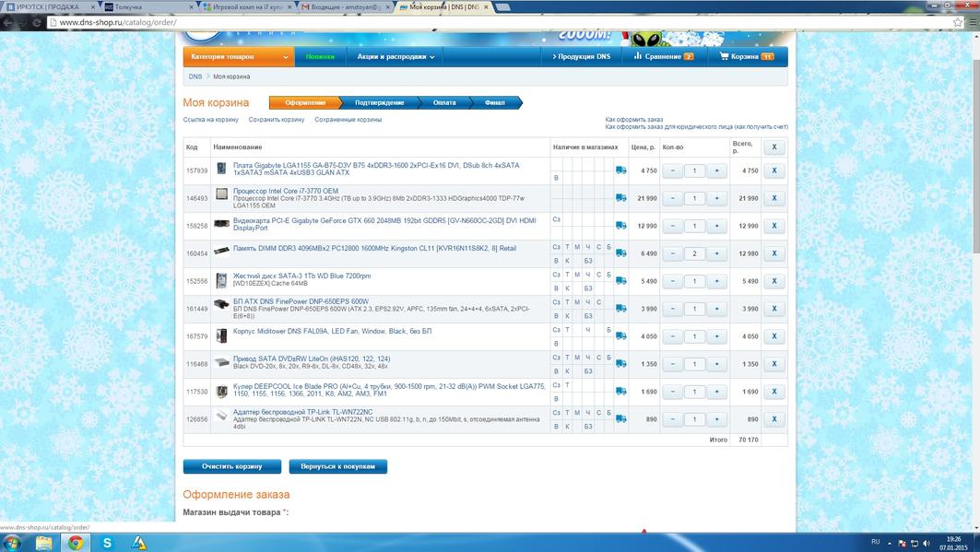The height and width of the screenshot is (552, 980).
Task: Open the Intel Core i7-3770 product thumbnail
Action: [221, 194]
